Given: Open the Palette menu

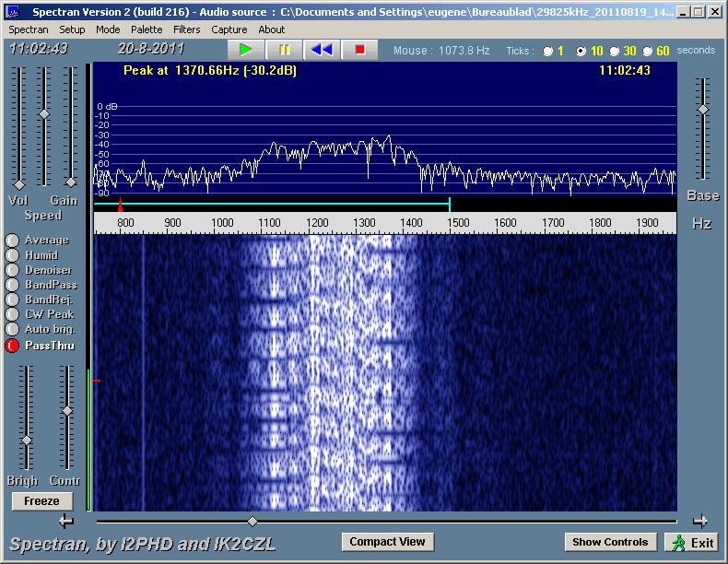Looking at the screenshot, I should tap(147, 29).
